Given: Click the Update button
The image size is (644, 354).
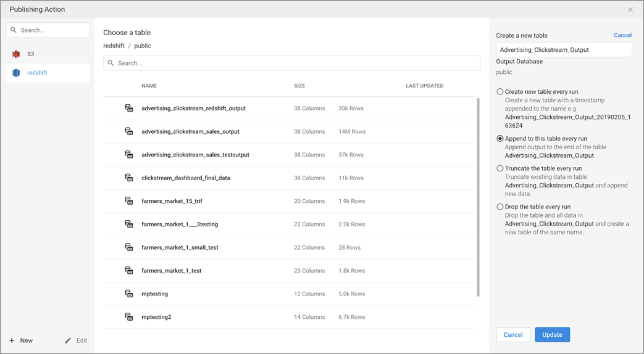Looking at the screenshot, I should pyautogui.click(x=552, y=335).
